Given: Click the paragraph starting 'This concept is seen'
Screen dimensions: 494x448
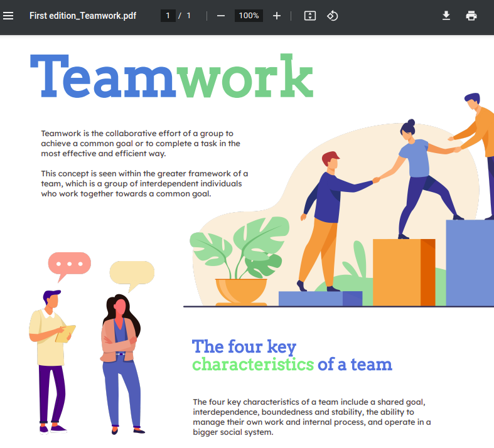Looking at the screenshot, I should coord(144,184).
